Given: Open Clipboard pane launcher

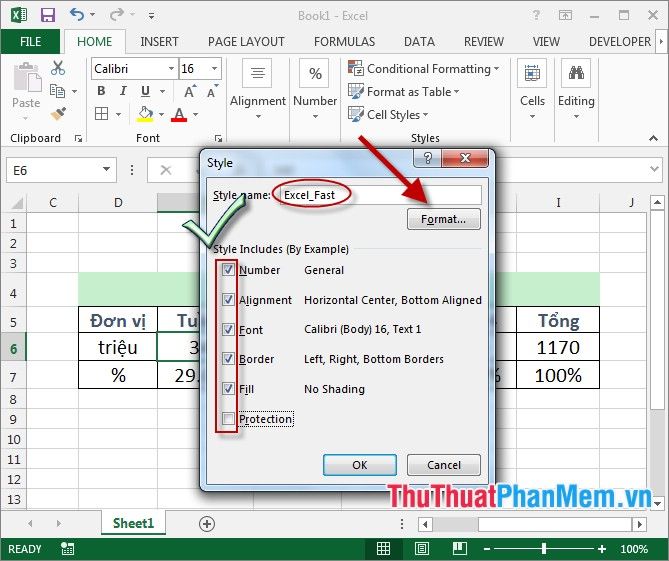Looking at the screenshot, I should tap(78, 138).
